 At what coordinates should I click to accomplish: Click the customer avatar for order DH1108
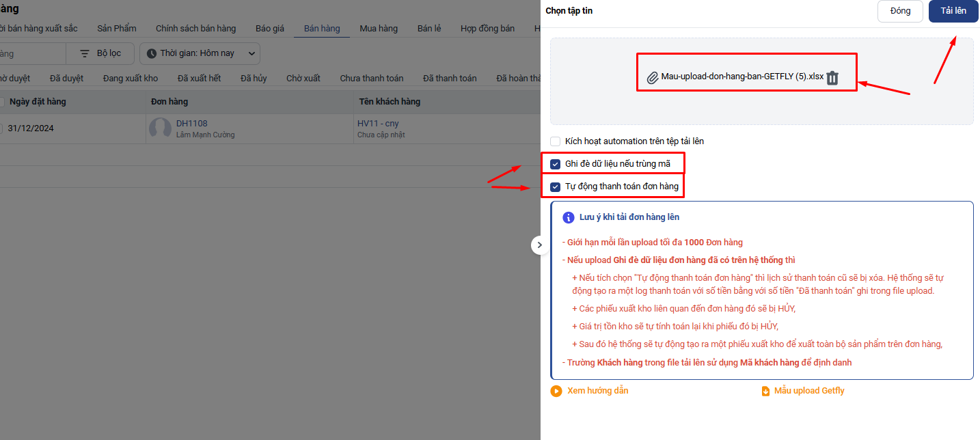point(160,128)
